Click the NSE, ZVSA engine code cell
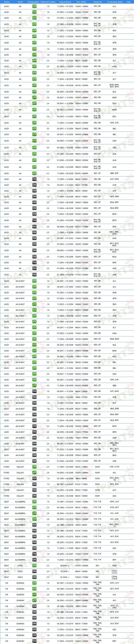 click(114, 467)
